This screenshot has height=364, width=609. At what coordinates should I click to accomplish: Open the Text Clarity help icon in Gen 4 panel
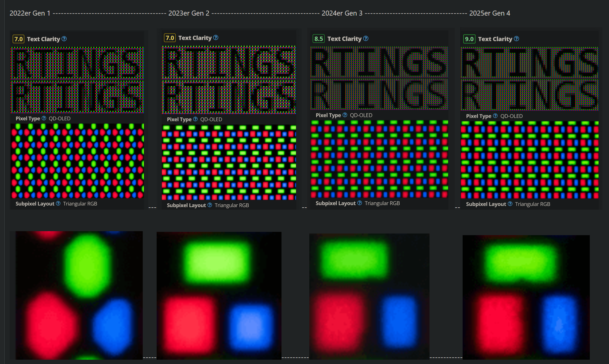tap(516, 39)
